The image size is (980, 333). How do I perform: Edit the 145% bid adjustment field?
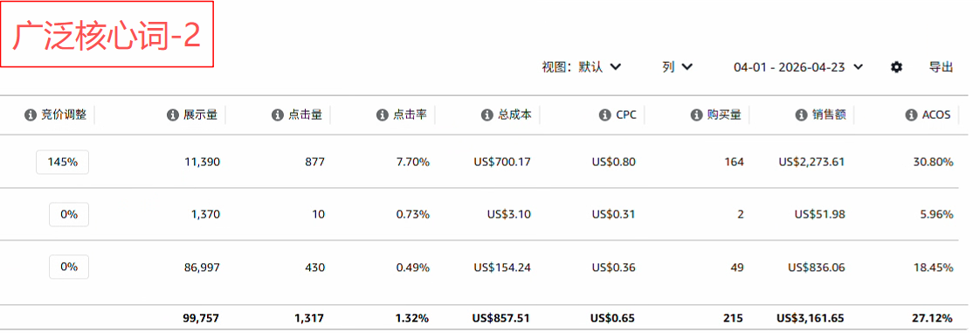coord(62,162)
